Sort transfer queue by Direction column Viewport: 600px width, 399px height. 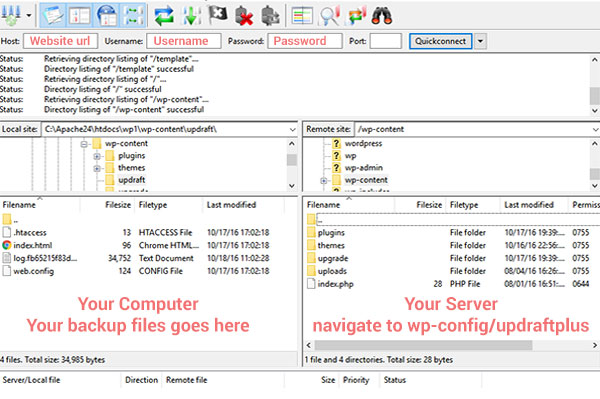tap(141, 380)
